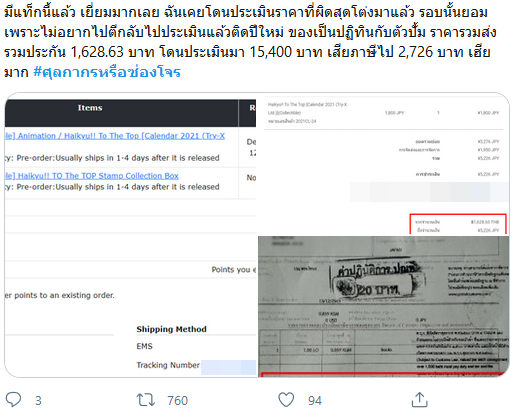The width and height of the screenshot is (522, 418).
Task: Click the reply speech bubble icon
Action: pos(13,399)
